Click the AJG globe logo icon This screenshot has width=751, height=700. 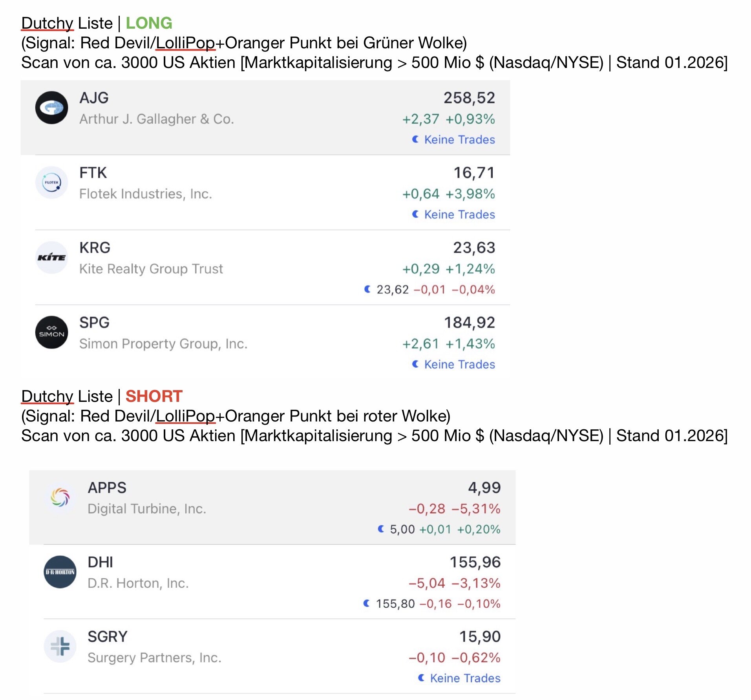pos(51,108)
